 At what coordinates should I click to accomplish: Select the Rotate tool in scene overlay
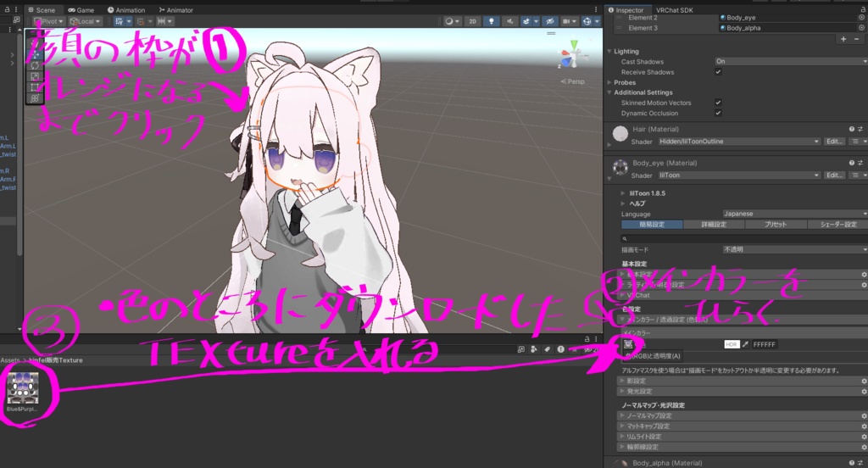pyautogui.click(x=35, y=65)
